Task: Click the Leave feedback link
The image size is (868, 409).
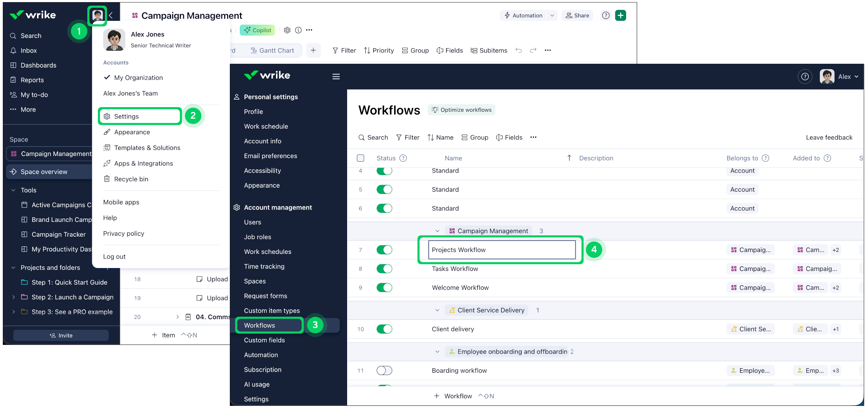Action: tap(829, 137)
